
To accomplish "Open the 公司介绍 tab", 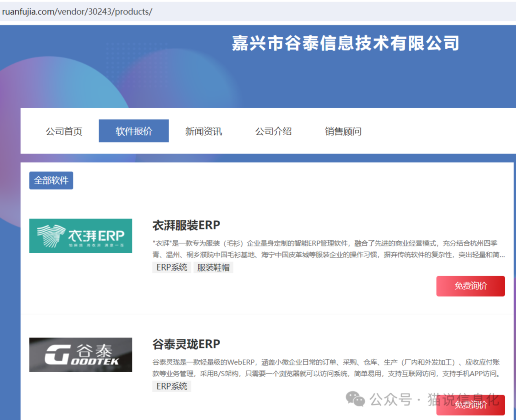I will click(x=273, y=131).
